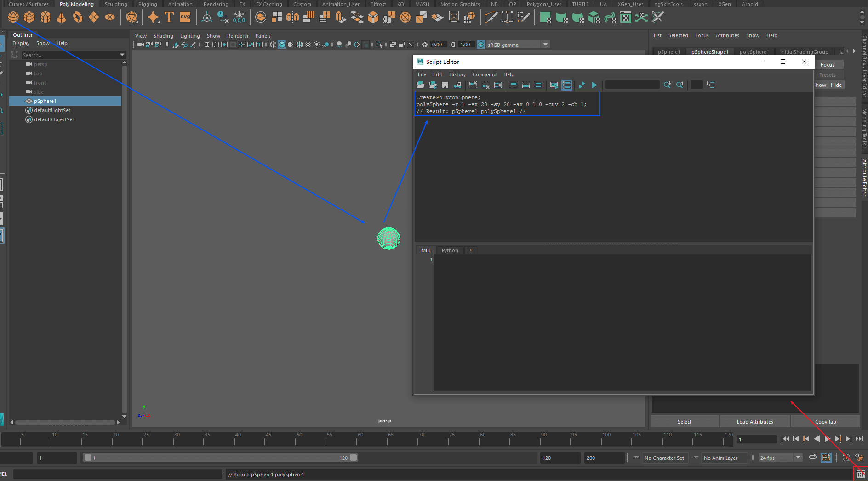The width and height of the screenshot is (868, 481).
Task: Select pSphere1 in the Outliner
Action: point(65,101)
